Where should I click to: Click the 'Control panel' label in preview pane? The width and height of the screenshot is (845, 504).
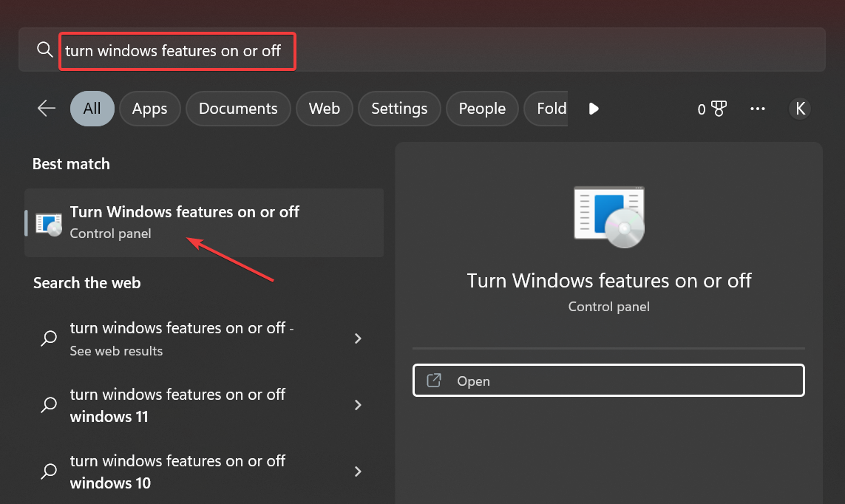coord(609,307)
